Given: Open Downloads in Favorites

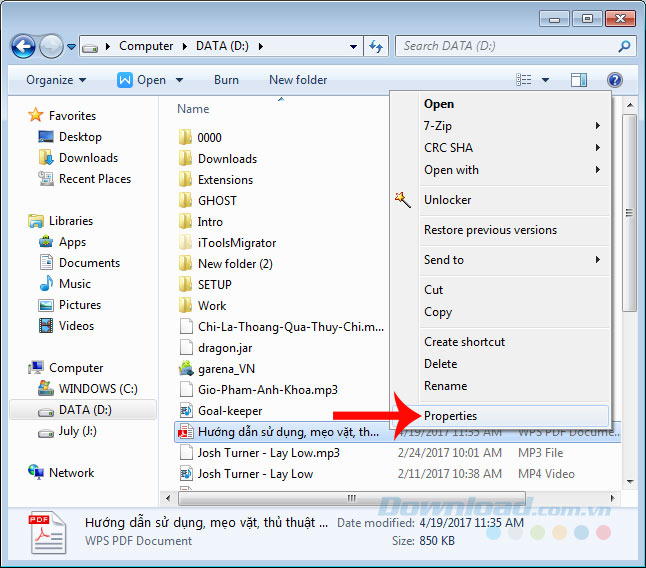Looking at the screenshot, I should tap(88, 158).
